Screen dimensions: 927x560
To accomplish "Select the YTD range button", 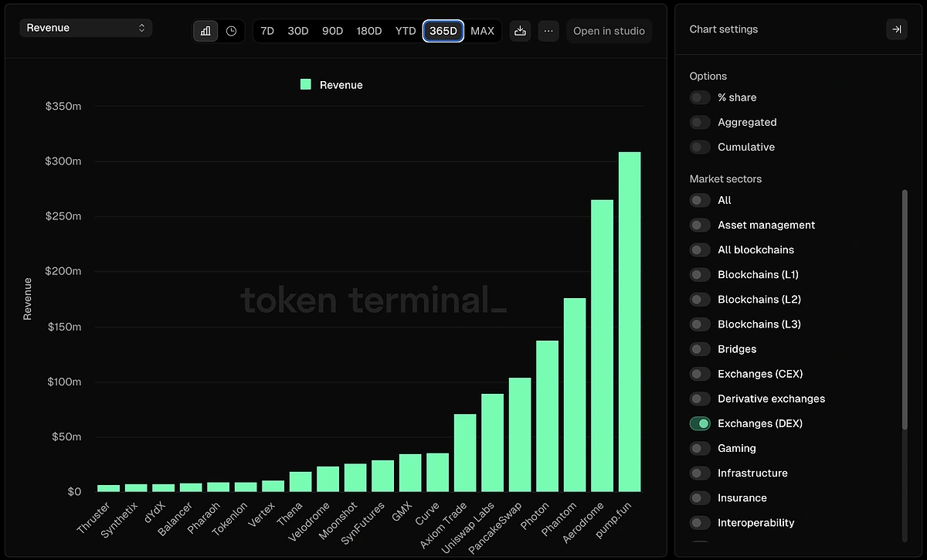I will [x=406, y=31].
